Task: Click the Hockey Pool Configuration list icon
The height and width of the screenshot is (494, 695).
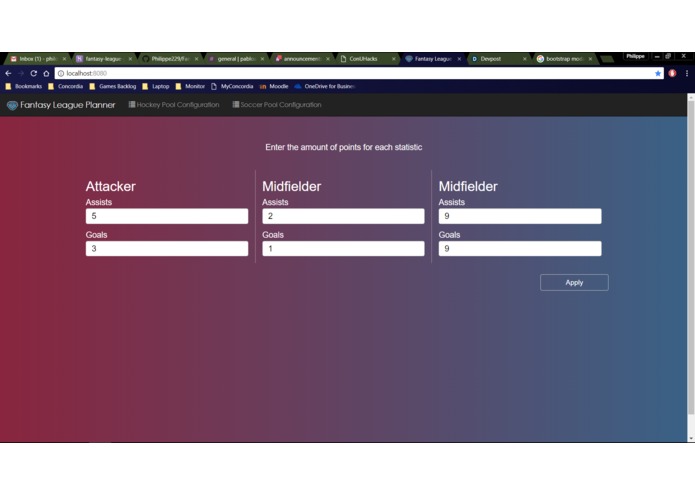Action: coord(132,105)
